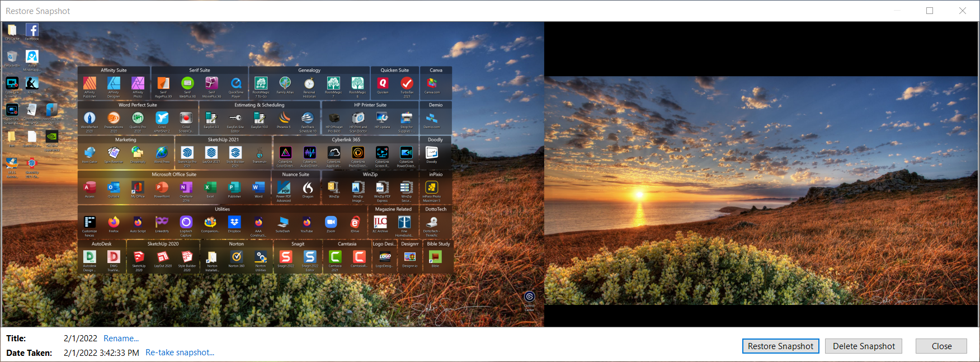Click the Camtasia 2021 icon
The image size is (980, 362).
coord(335,261)
